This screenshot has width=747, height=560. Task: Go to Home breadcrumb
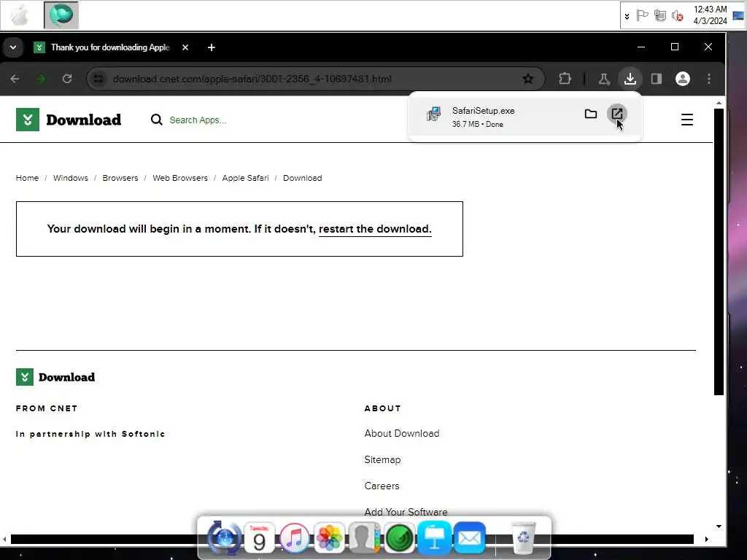pyautogui.click(x=27, y=178)
